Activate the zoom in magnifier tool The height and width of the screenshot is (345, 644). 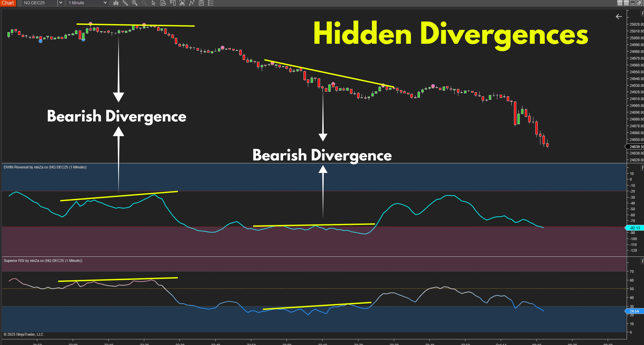click(135, 3)
